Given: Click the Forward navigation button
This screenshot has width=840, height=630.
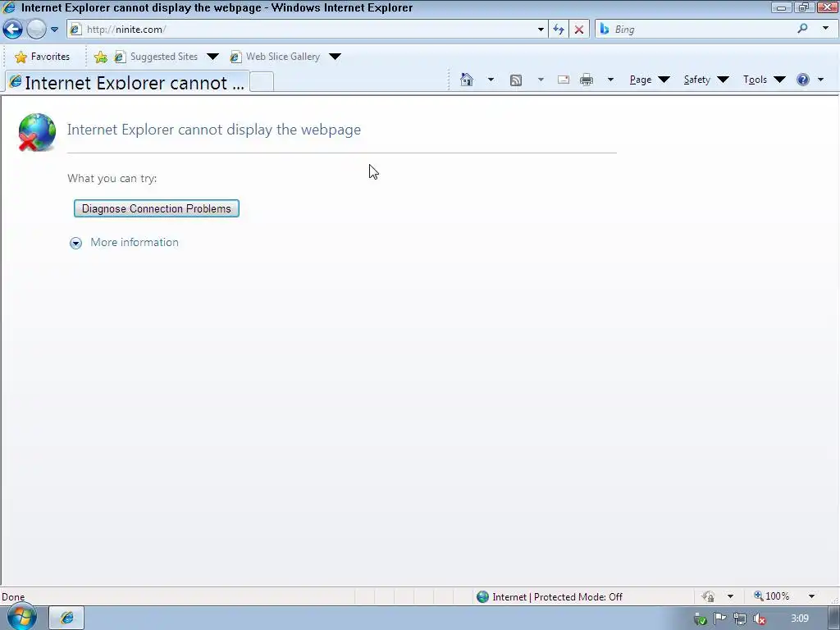Looking at the screenshot, I should (36, 29).
